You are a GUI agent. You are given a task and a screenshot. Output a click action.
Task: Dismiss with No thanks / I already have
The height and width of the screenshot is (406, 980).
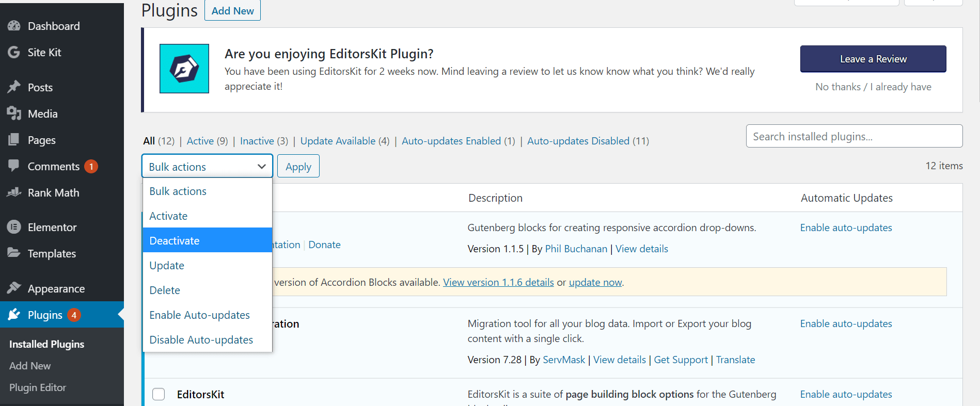pos(873,87)
